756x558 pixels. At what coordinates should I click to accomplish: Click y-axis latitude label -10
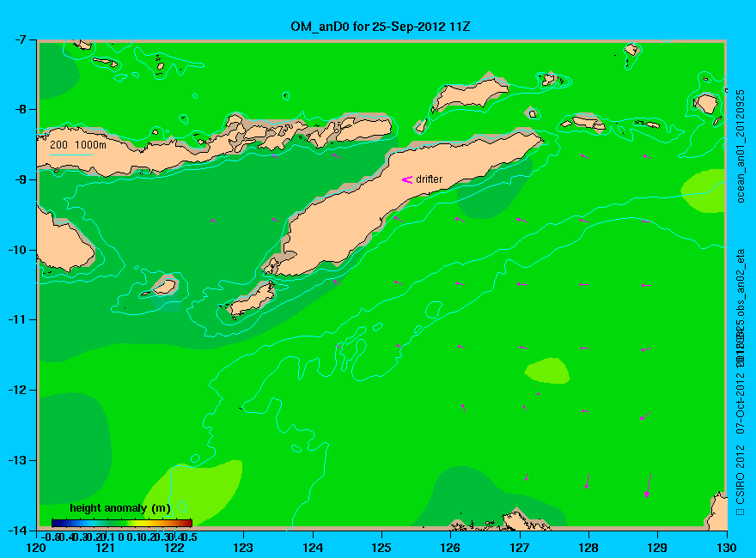(16, 250)
